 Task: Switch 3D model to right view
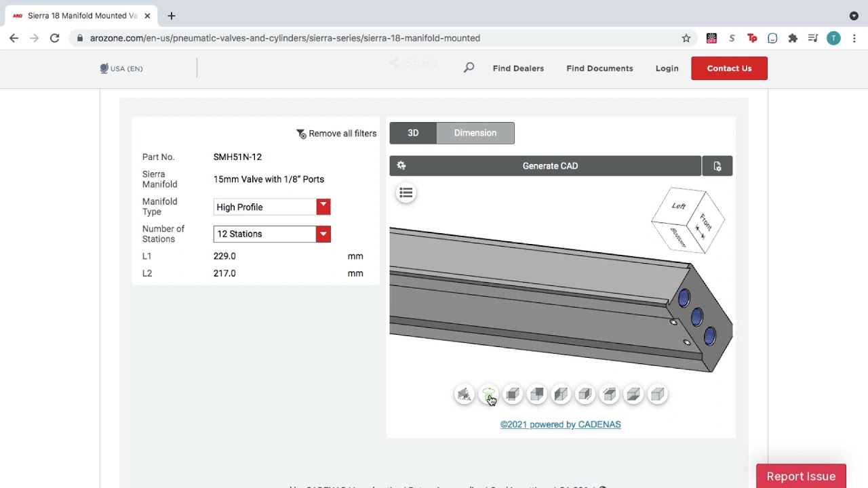tap(585, 394)
